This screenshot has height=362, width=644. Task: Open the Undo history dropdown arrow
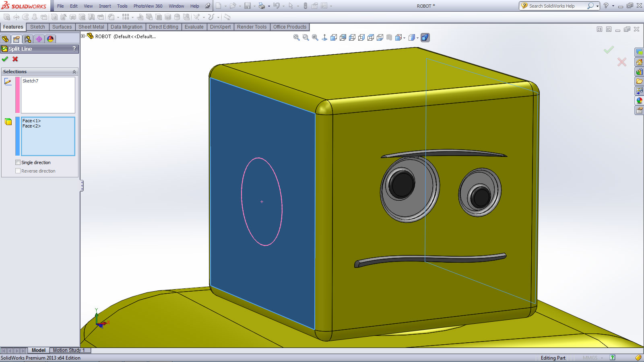pos(283,6)
